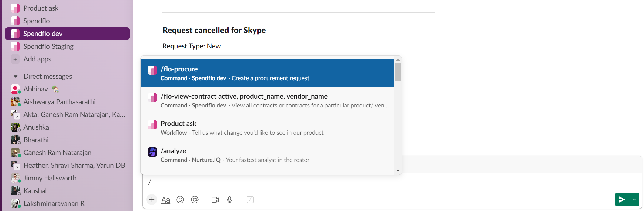Click the Request Type: New text
Image resolution: width=644 pixels, height=211 pixels.
(192, 46)
